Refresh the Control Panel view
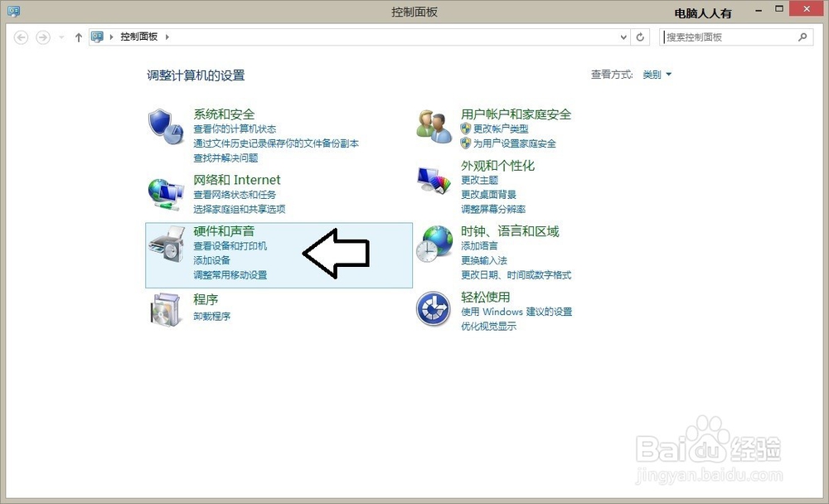The image size is (829, 504). pyautogui.click(x=640, y=37)
